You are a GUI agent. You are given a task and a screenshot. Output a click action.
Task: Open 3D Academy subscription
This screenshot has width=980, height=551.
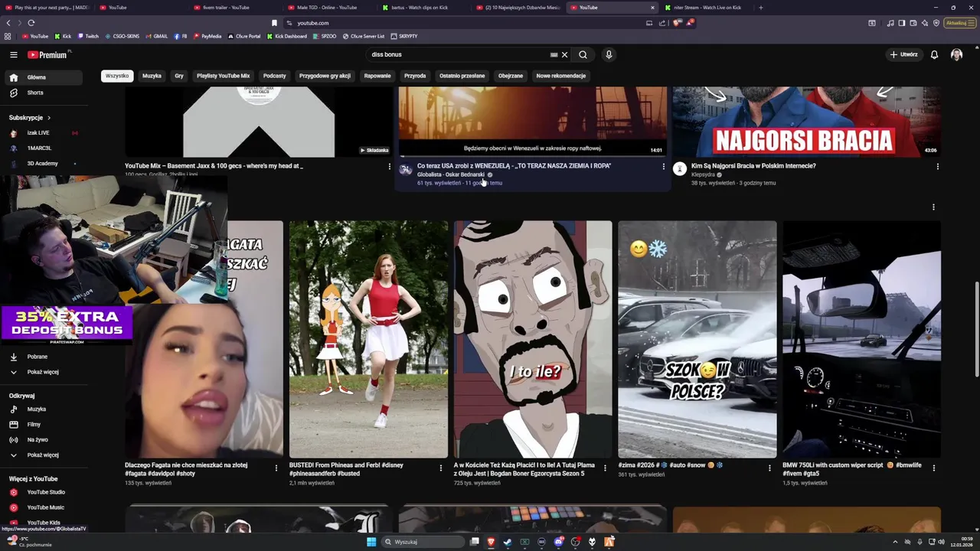click(x=42, y=164)
